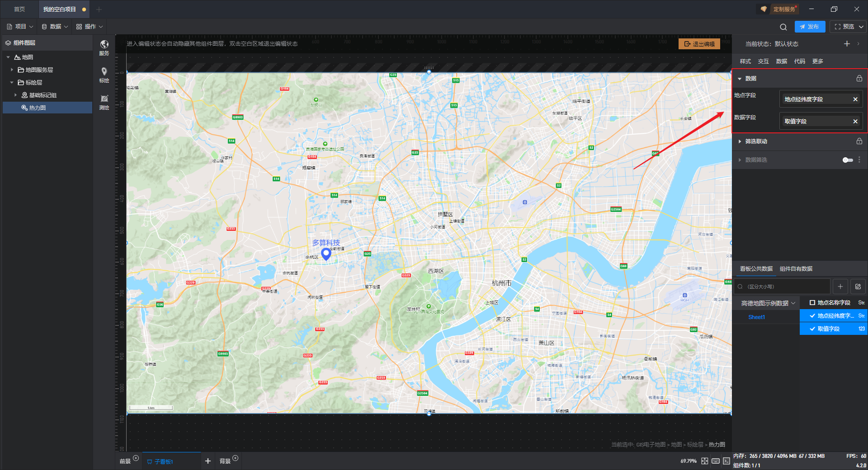Open the 数据 menu in the top toolbar
The width and height of the screenshot is (868, 470).
click(55, 27)
